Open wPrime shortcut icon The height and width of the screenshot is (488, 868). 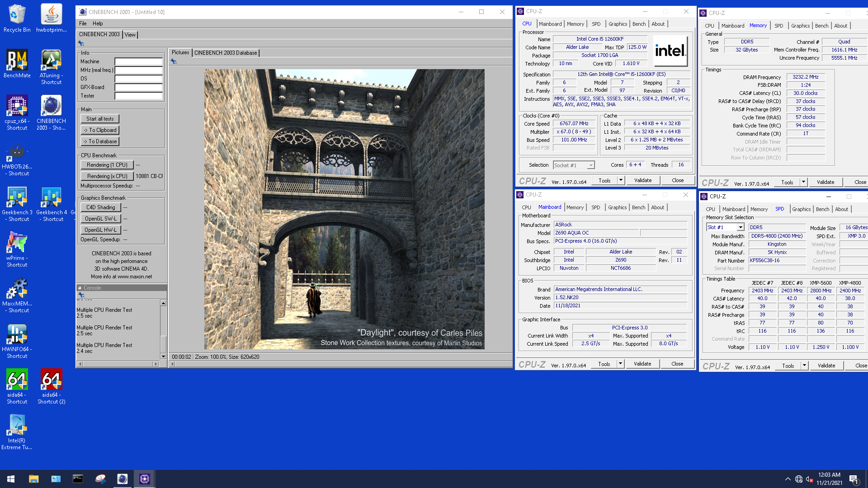[x=17, y=249]
